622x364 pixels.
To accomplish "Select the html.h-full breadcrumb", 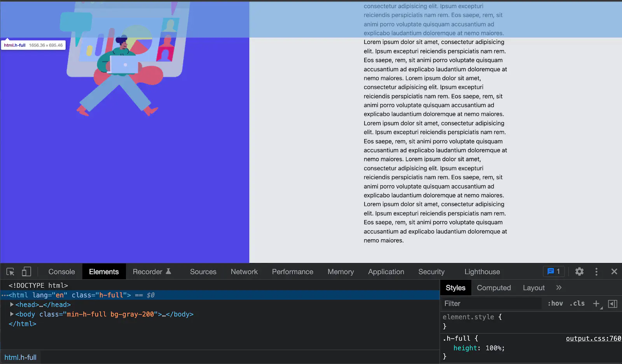I will (x=20, y=357).
